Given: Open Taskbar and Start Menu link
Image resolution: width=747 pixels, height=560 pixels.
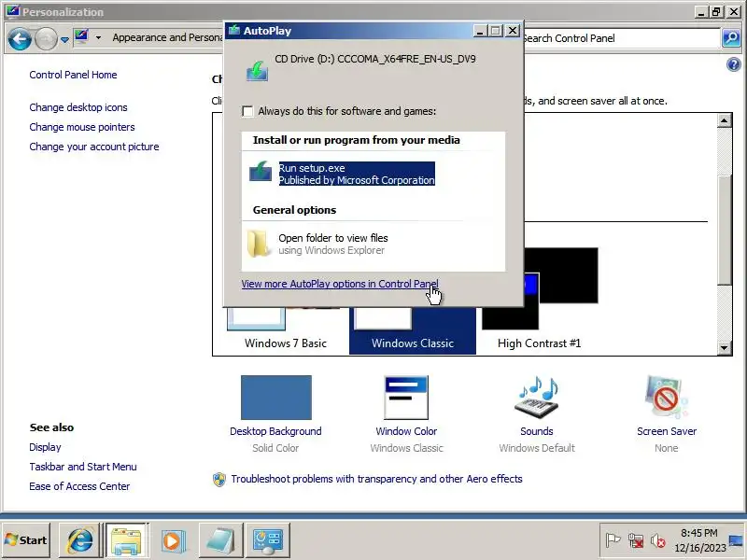Looking at the screenshot, I should click(x=83, y=467).
